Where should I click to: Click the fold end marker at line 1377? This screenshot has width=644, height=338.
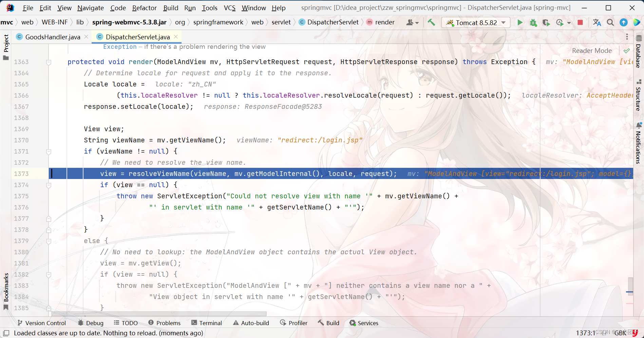click(x=49, y=219)
